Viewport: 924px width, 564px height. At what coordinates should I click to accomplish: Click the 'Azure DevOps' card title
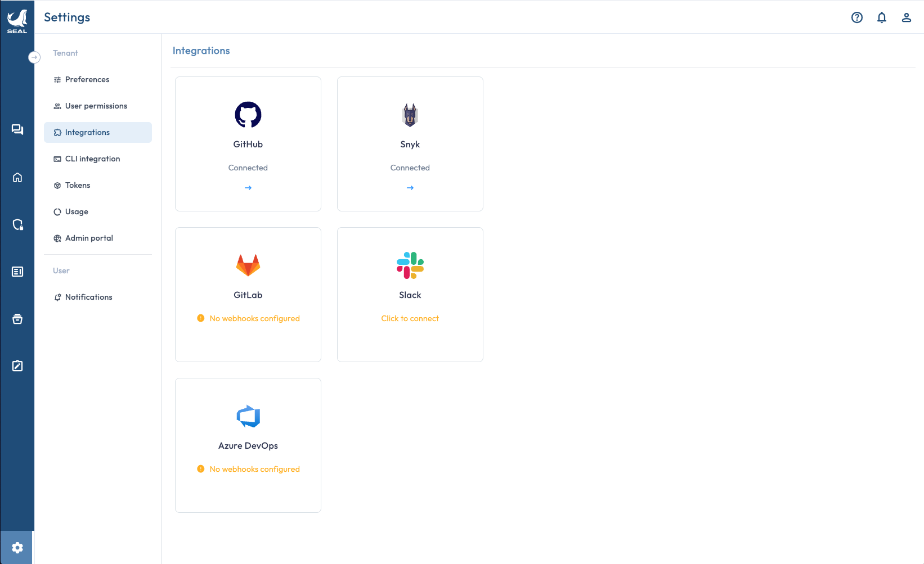pos(248,445)
